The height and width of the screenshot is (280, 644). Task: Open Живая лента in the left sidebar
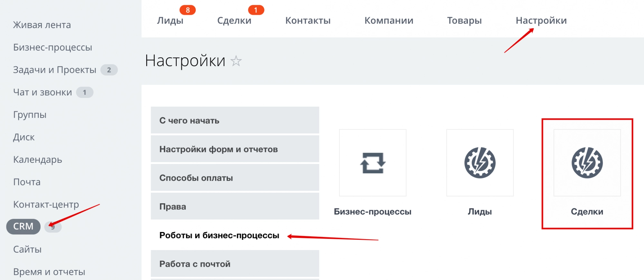42,25
